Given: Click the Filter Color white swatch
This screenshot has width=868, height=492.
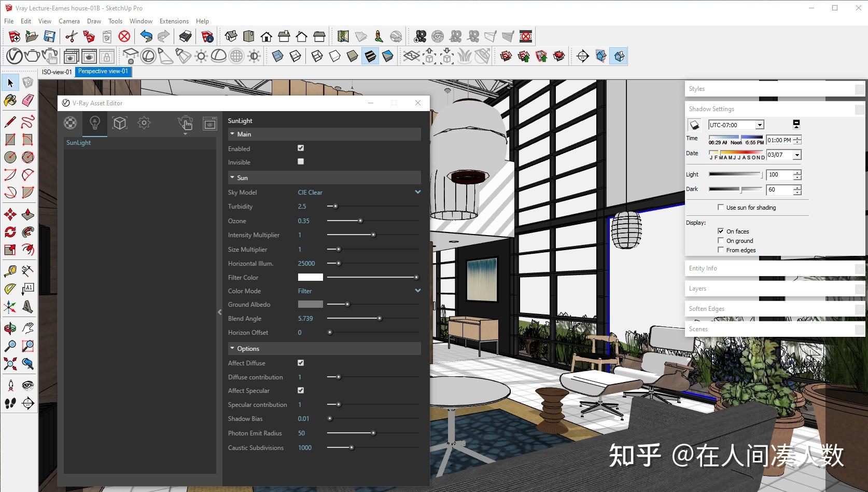Looking at the screenshot, I should pos(310,277).
